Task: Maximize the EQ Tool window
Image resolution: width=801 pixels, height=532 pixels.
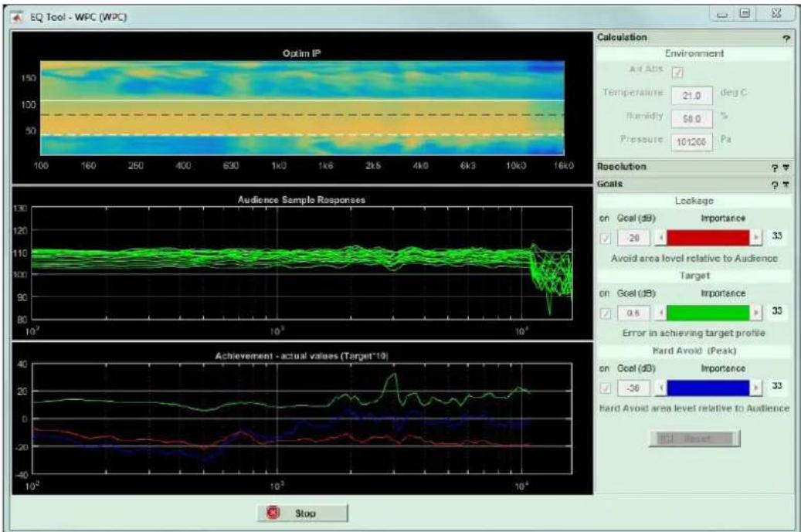Action: tap(745, 15)
